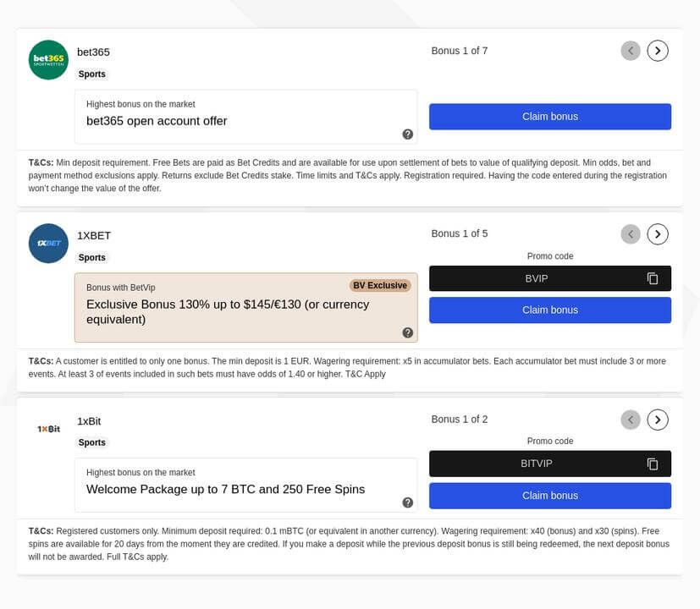Select the Sports tag under 1XBET
This screenshot has width=700, height=609.
click(92, 257)
